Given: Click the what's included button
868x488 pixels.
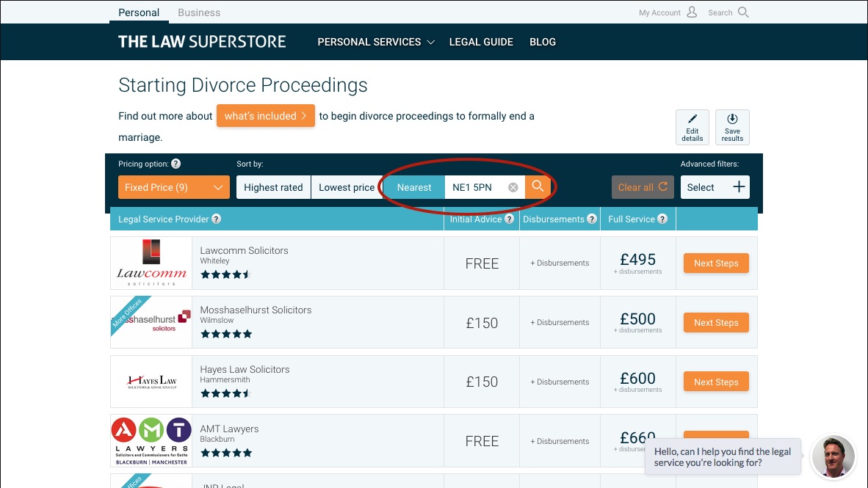Looking at the screenshot, I should point(266,115).
